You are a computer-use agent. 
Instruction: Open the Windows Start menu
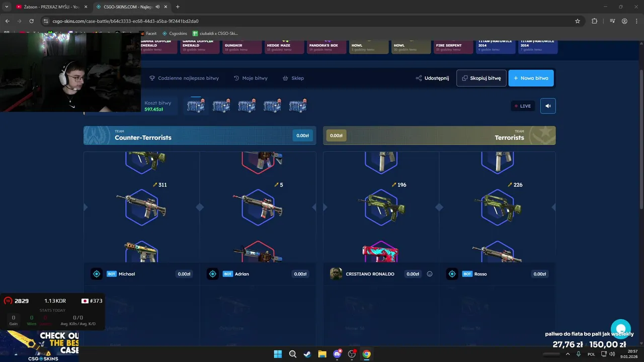click(278, 354)
